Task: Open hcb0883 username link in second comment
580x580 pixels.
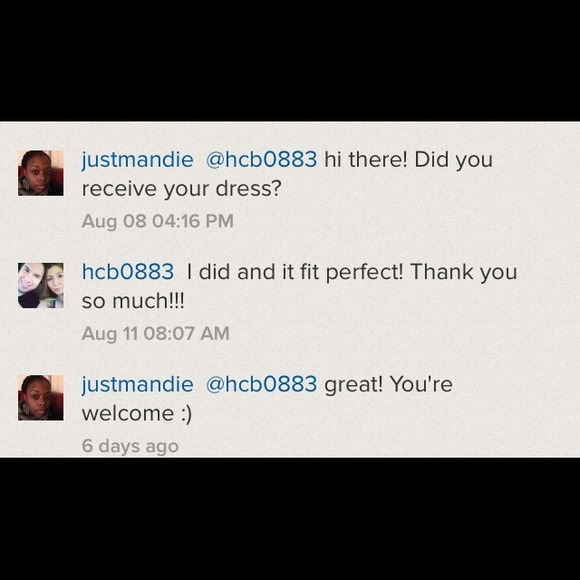Action: [x=128, y=272]
